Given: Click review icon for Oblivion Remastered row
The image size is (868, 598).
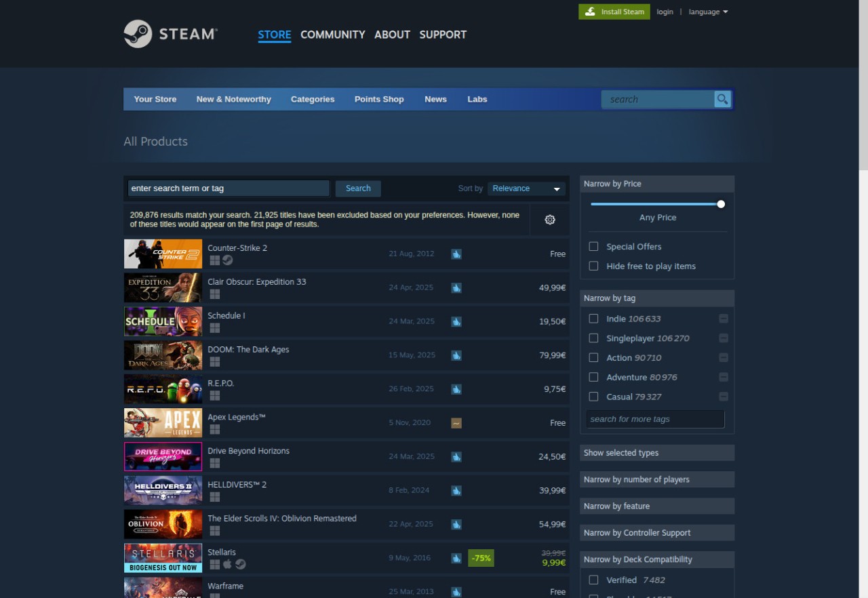Looking at the screenshot, I should click(456, 524).
